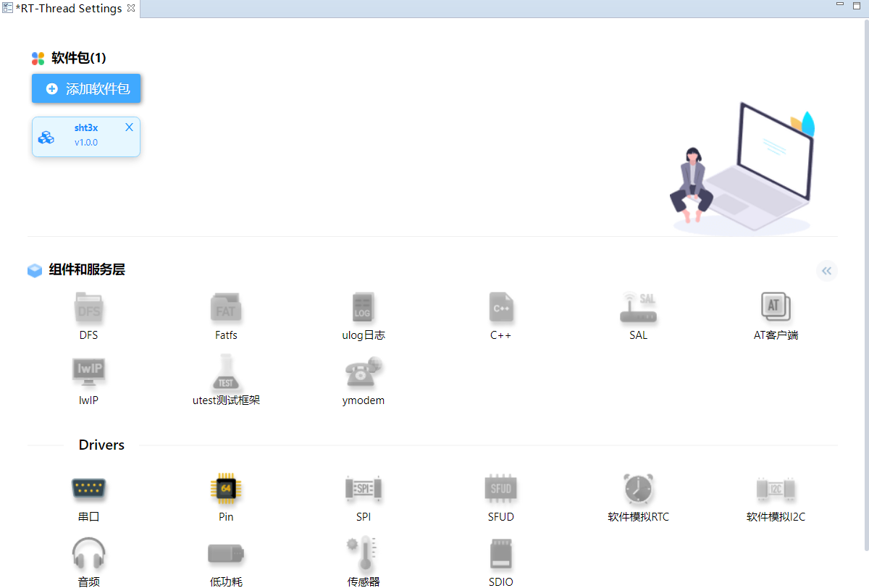Click the blue 组件和服务层 cube icon

pyautogui.click(x=35, y=270)
